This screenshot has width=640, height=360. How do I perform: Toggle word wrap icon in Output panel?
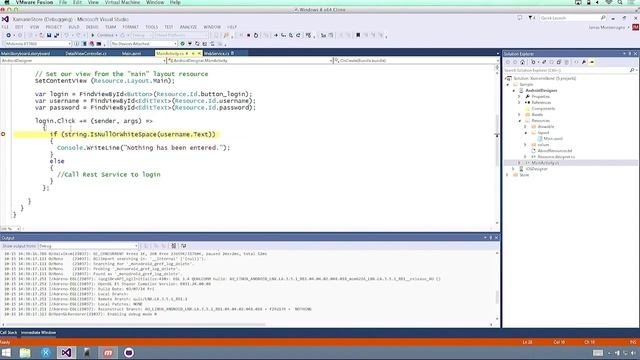[x=184, y=246]
